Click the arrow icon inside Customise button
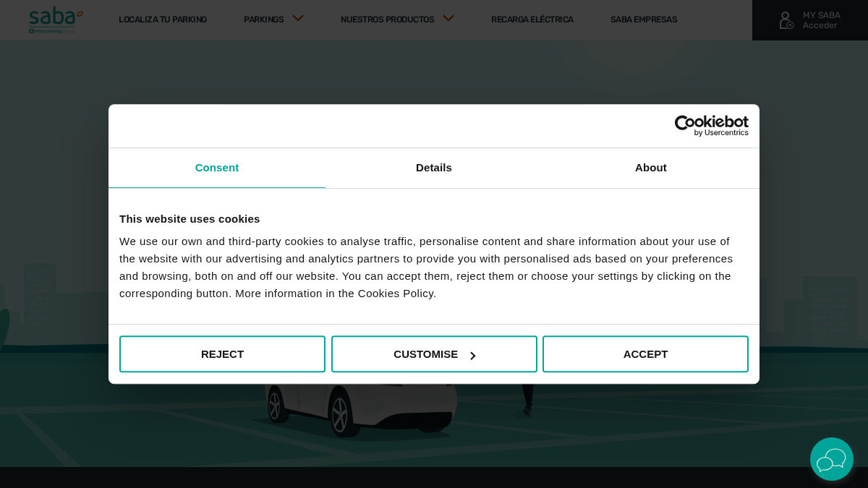 pos(473,355)
